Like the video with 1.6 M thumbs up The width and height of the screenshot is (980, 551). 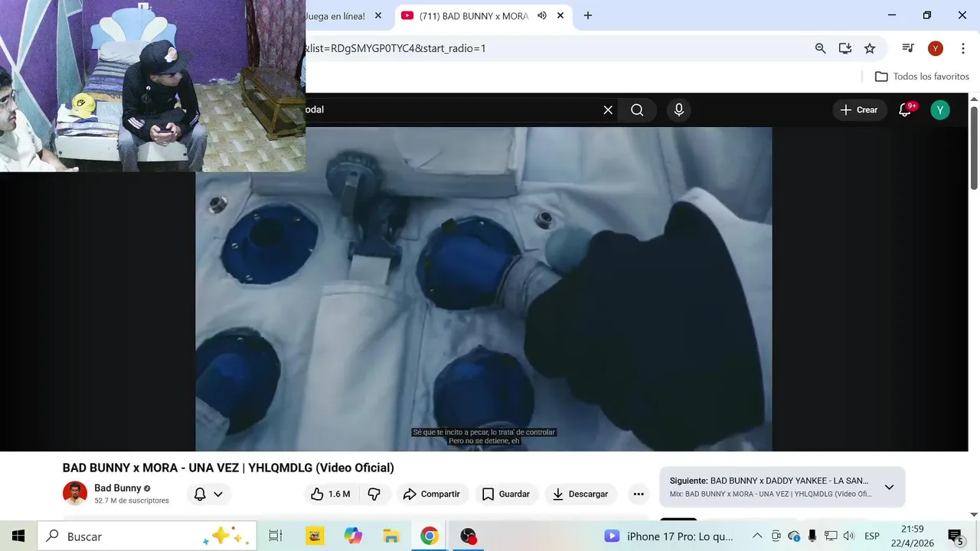(330, 494)
